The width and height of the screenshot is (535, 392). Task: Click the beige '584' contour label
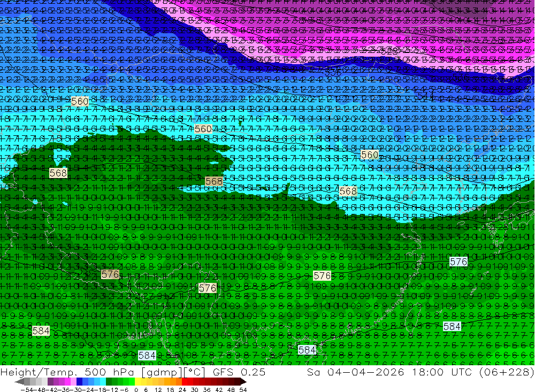(41, 330)
